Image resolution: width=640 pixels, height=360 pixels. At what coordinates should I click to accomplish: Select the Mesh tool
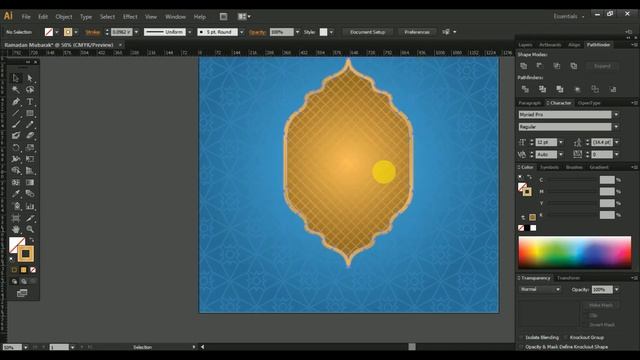[x=16, y=182]
